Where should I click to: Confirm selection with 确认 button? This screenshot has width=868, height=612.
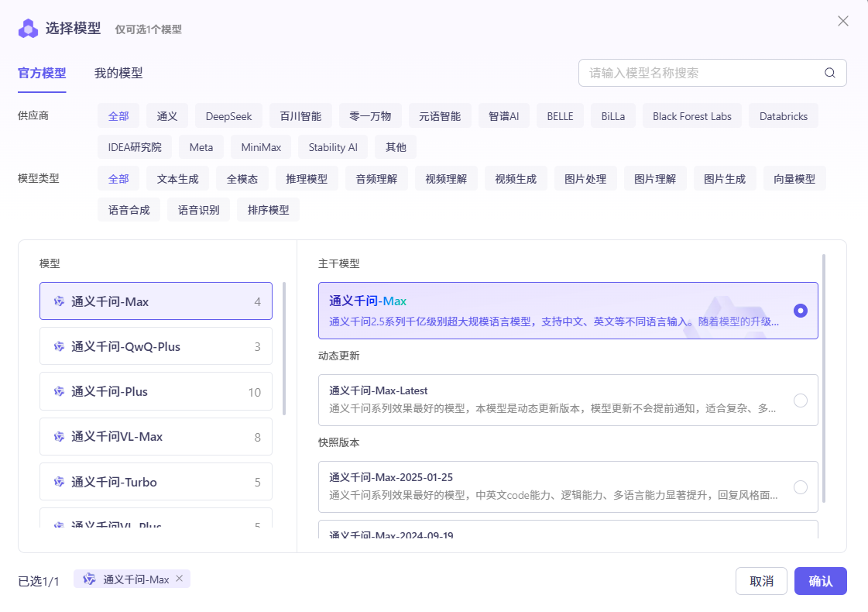tap(821, 581)
